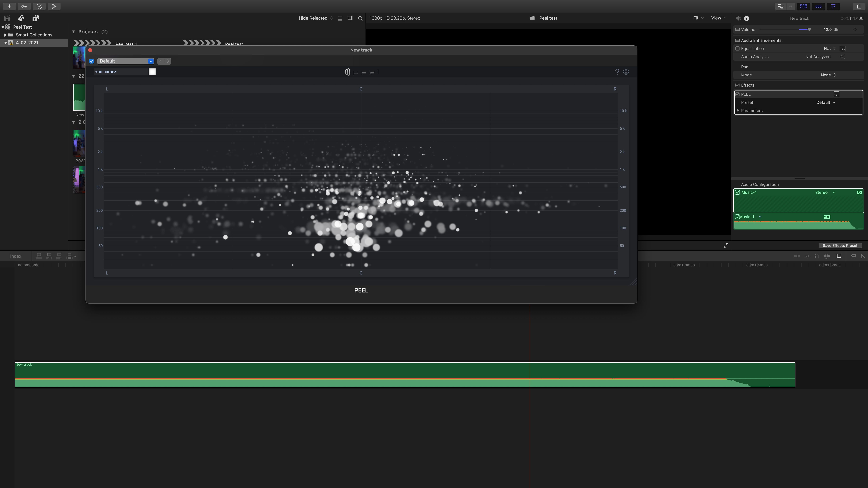
Task: Click the <no name> input field
Action: [121, 72]
